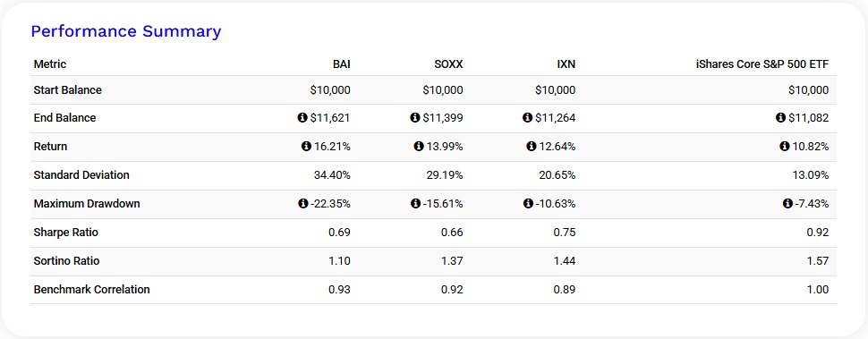Select iShares Core S&P 500 ETF header
The height and width of the screenshot is (339, 868).
click(x=762, y=64)
